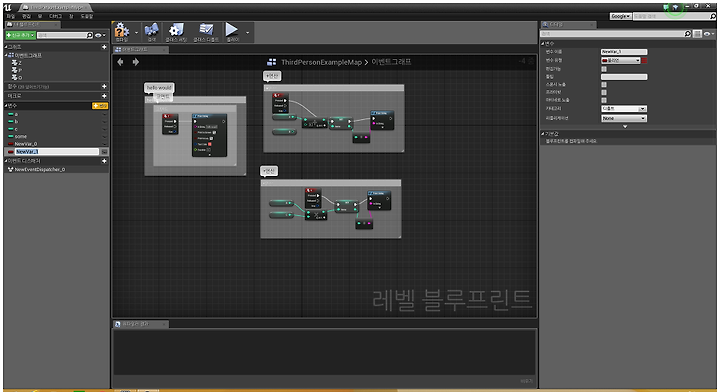Screen dimensions: 720x392
Task: Open Play options dropdown arrow
Action: coord(248,33)
